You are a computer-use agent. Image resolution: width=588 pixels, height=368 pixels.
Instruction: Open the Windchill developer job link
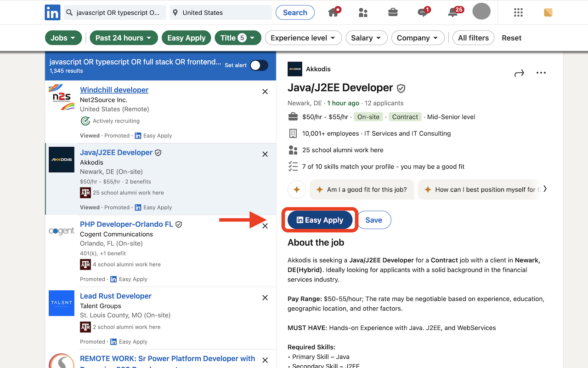[114, 90]
